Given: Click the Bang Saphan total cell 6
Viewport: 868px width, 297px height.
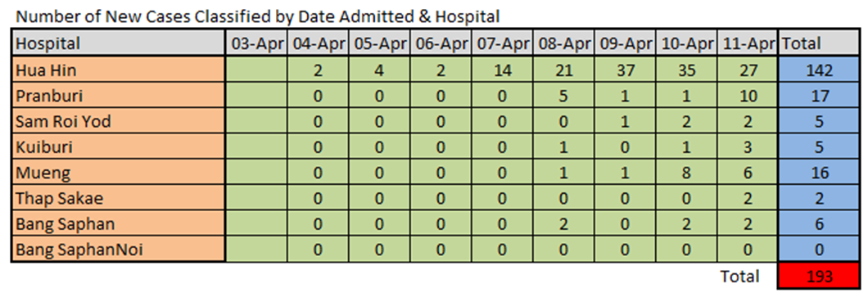Looking at the screenshot, I should pyautogui.click(x=820, y=224).
